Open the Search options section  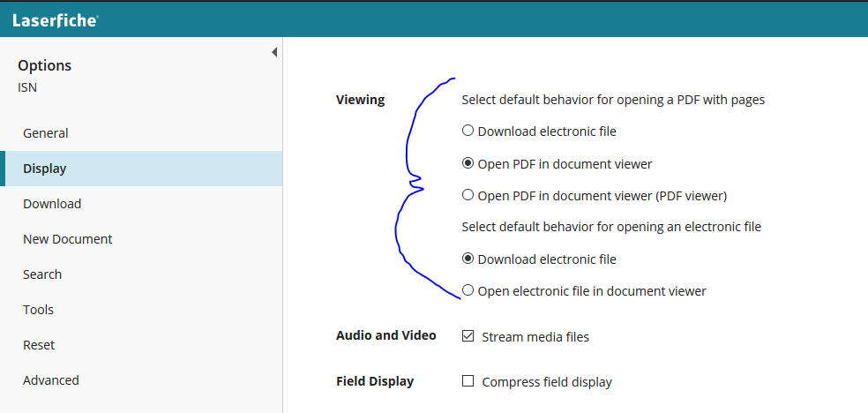141,274
